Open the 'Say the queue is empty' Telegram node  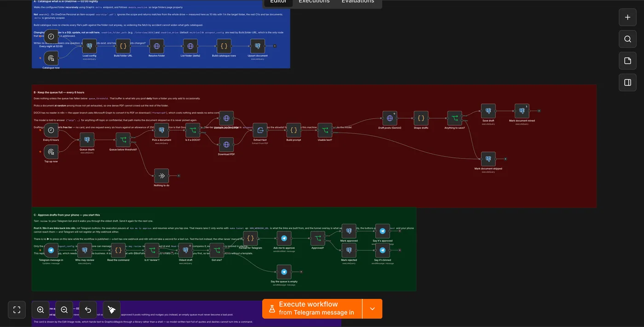[x=284, y=272]
